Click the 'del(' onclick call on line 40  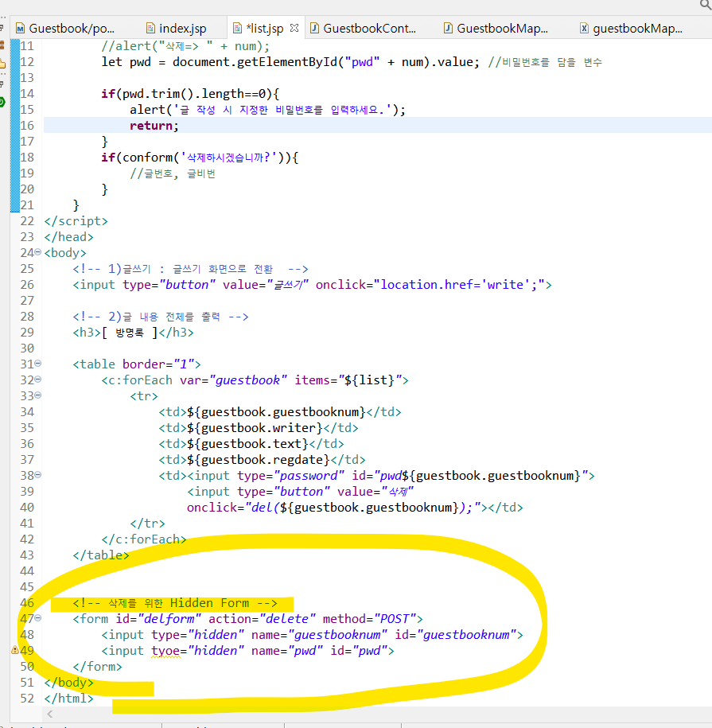tap(265, 508)
